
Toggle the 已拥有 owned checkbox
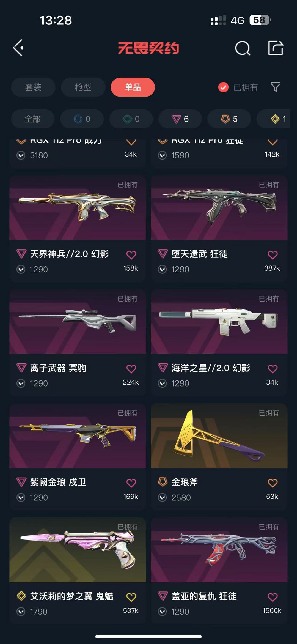point(223,87)
